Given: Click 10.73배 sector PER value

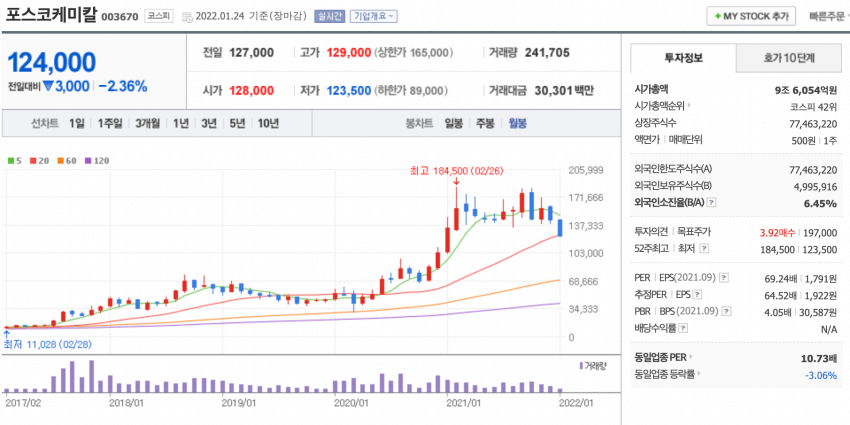Looking at the screenshot, I should 819,358.
